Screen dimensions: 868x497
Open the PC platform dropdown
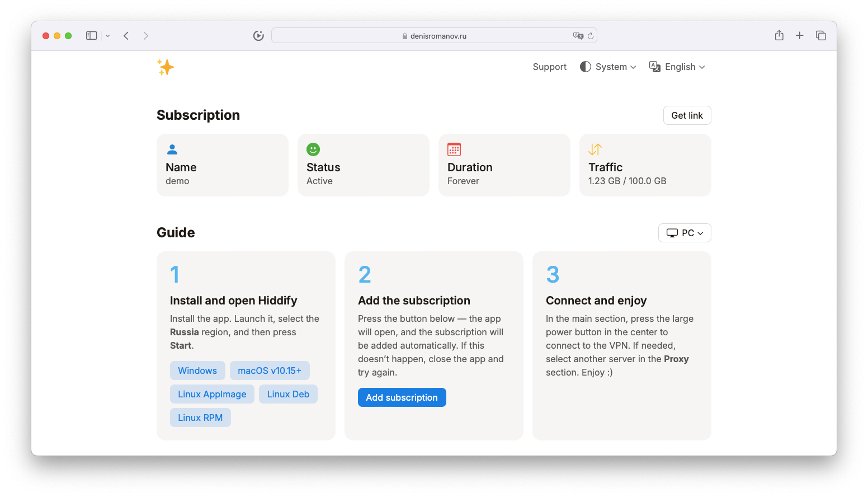point(685,233)
